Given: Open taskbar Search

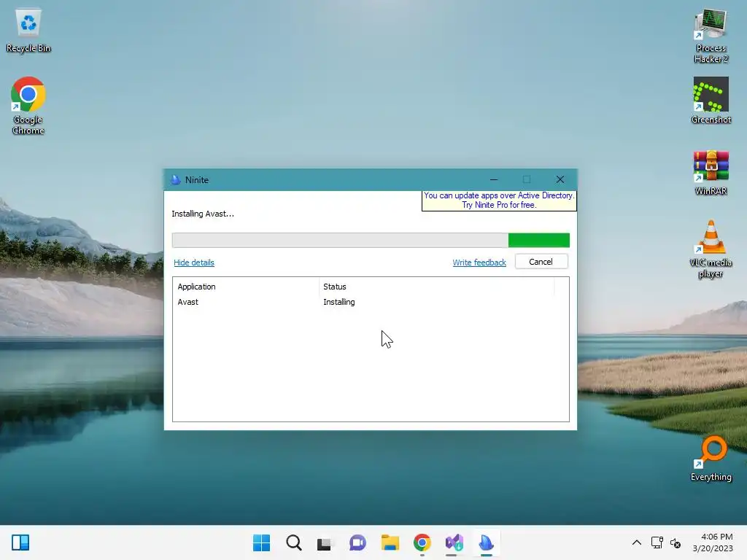Looking at the screenshot, I should [x=294, y=542].
